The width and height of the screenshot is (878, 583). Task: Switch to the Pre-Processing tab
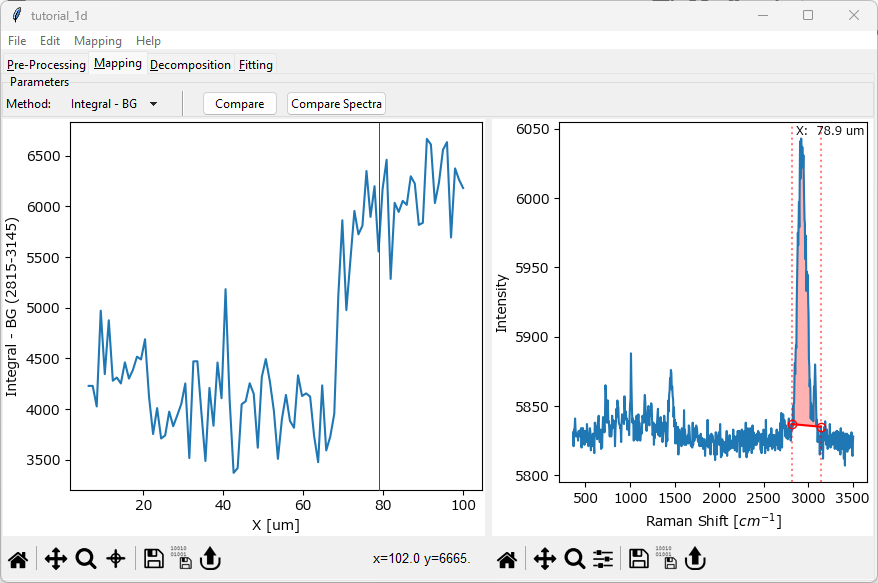(x=46, y=65)
